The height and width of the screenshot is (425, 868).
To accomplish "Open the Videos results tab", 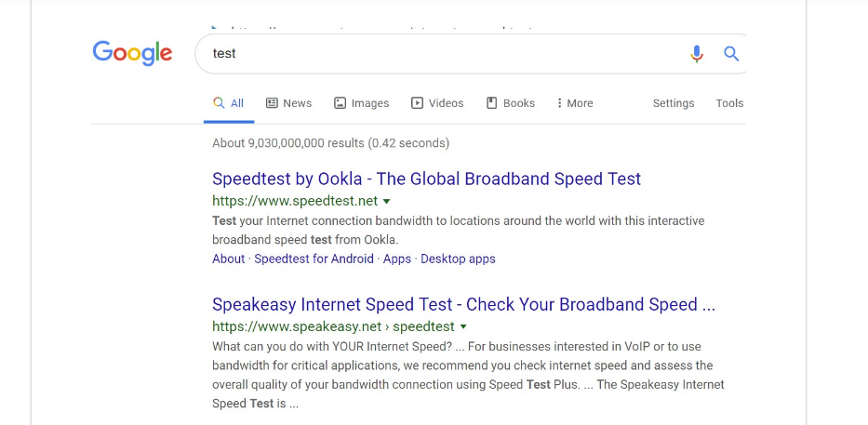I will point(437,103).
